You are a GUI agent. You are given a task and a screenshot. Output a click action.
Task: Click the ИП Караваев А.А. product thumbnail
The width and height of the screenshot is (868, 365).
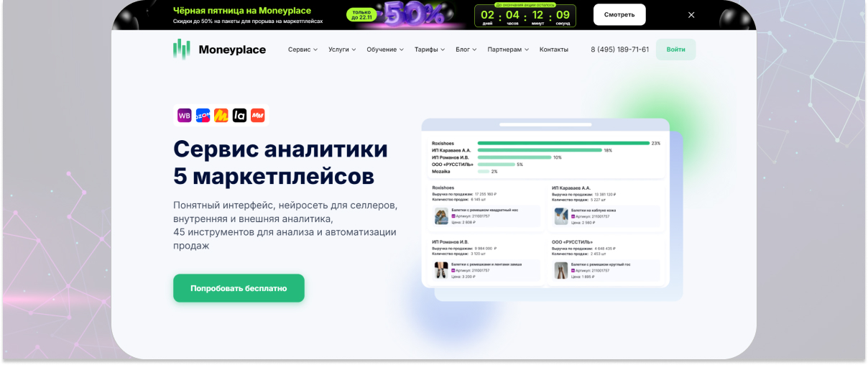(561, 216)
